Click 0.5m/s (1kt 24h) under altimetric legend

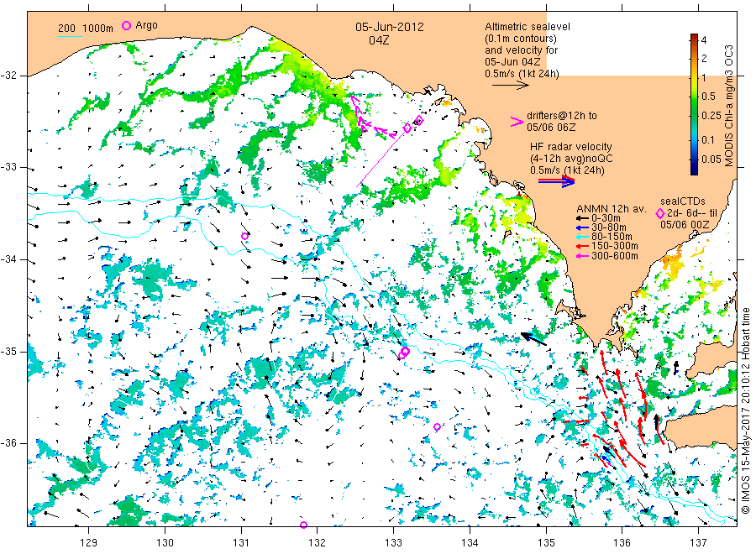pos(522,74)
